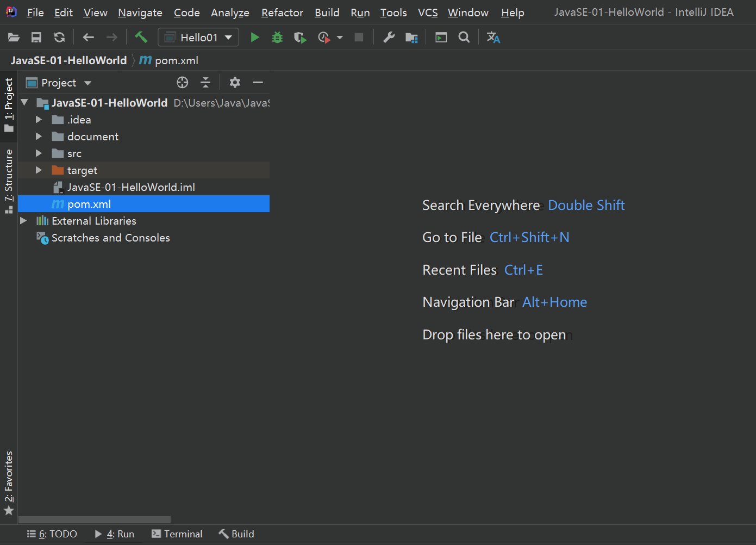The image size is (756, 545).
Task: Run with coverage using the shield icon
Action: point(300,38)
